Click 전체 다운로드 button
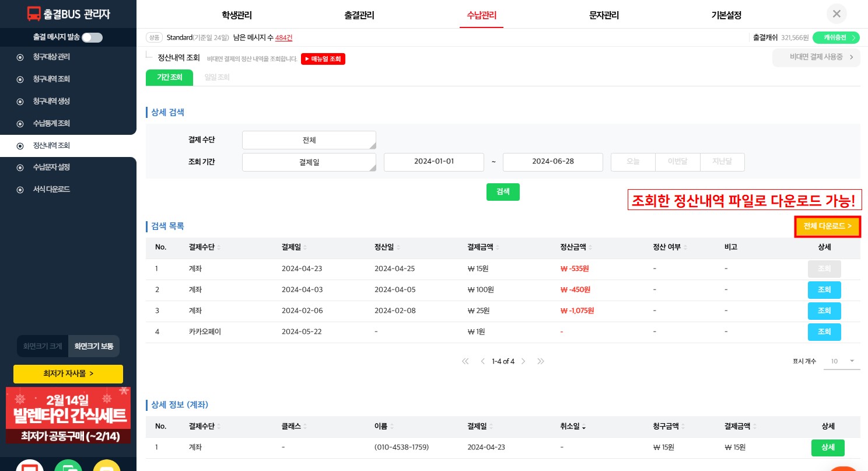This screenshot has height=471, width=868. [827, 226]
